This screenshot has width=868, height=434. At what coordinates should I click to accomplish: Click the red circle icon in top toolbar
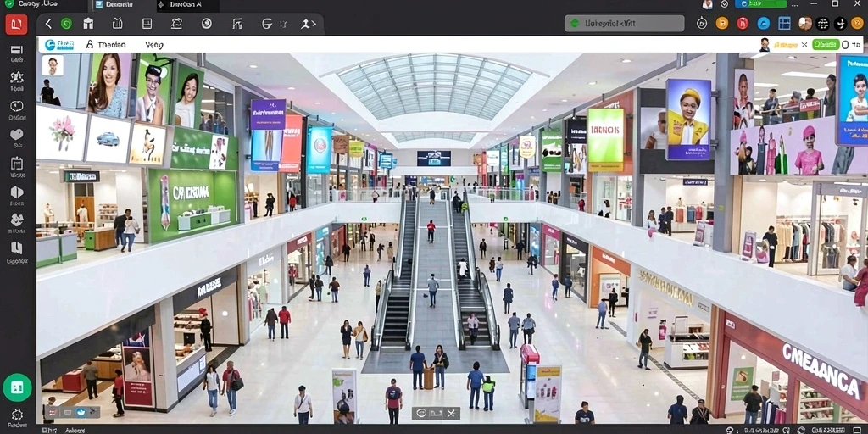743,23
